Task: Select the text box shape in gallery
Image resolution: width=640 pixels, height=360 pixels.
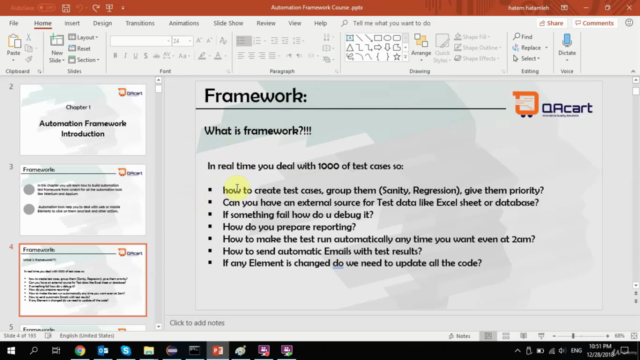Action: [350, 38]
